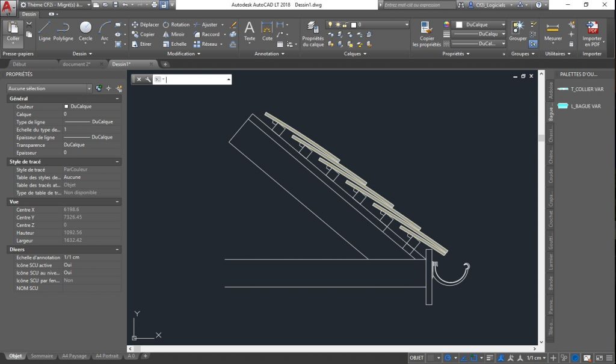Viewport: 616px width, 364px height.
Task: Select the Cercle tool
Action: (x=85, y=31)
